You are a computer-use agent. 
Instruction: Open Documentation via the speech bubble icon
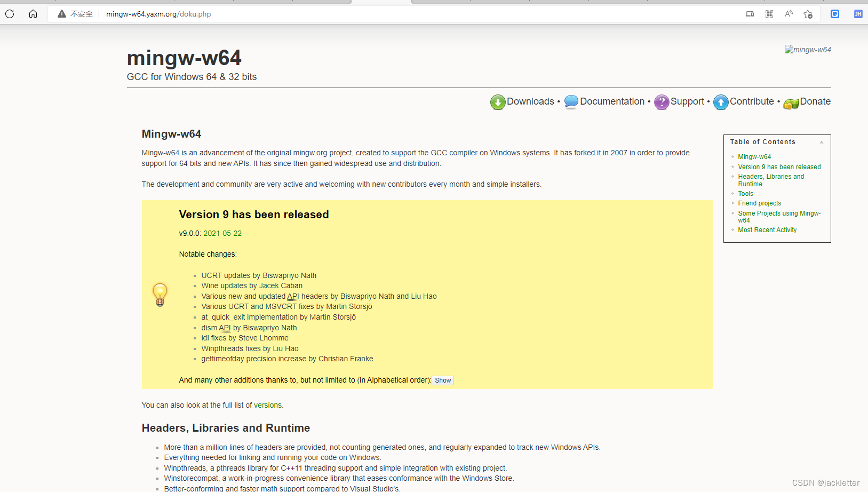(x=571, y=101)
